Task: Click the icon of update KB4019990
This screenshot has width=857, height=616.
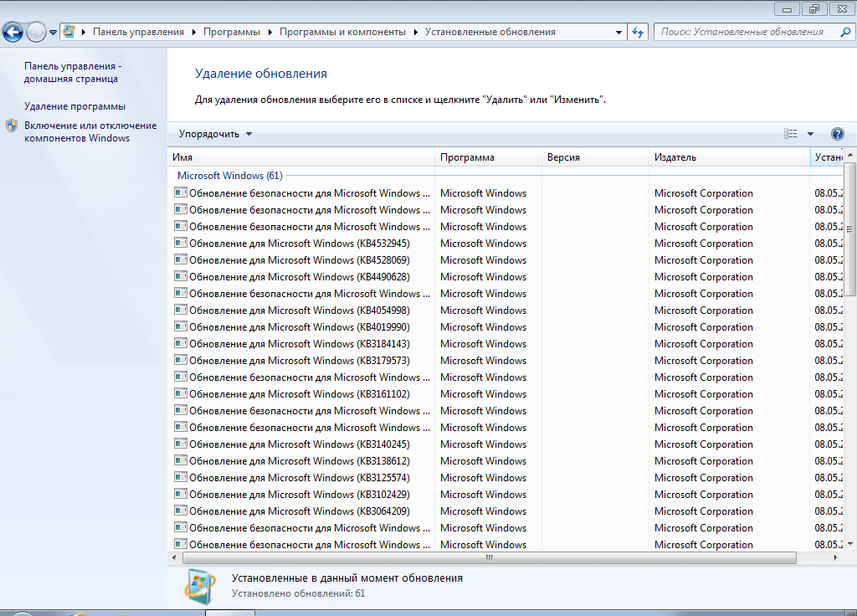Action: point(181,327)
